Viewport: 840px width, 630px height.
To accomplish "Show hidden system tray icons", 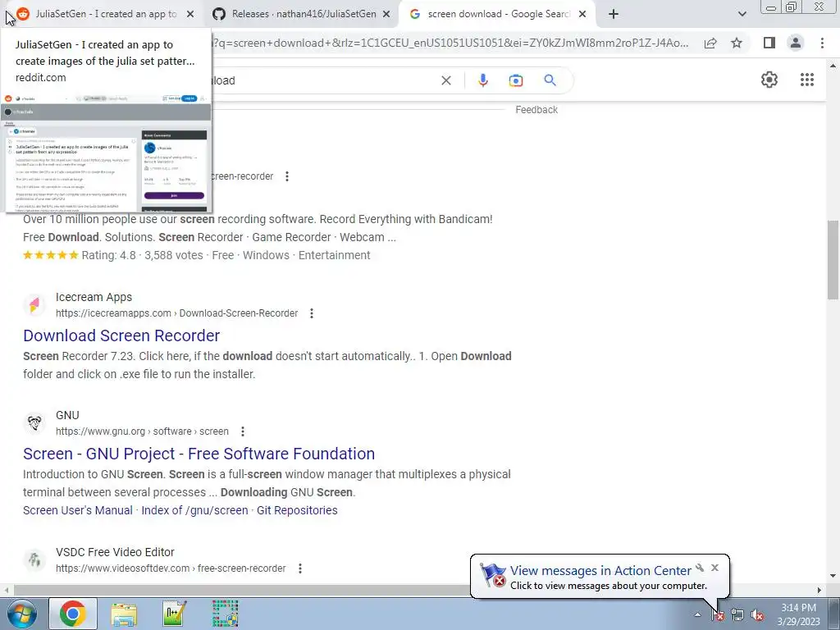I will (x=697, y=614).
